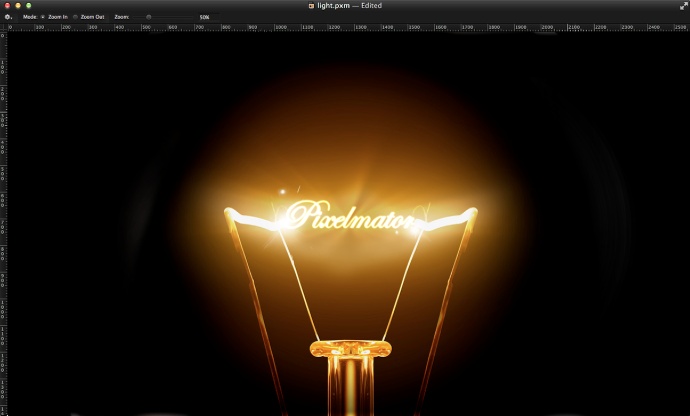Click the "Mode:" label in toolbar
690x416 pixels.
click(x=30, y=17)
